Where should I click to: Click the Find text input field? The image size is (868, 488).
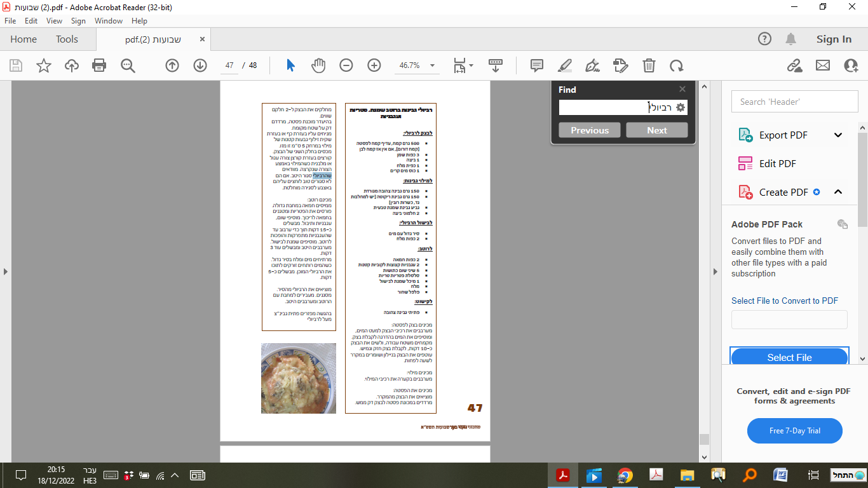pyautogui.click(x=616, y=108)
